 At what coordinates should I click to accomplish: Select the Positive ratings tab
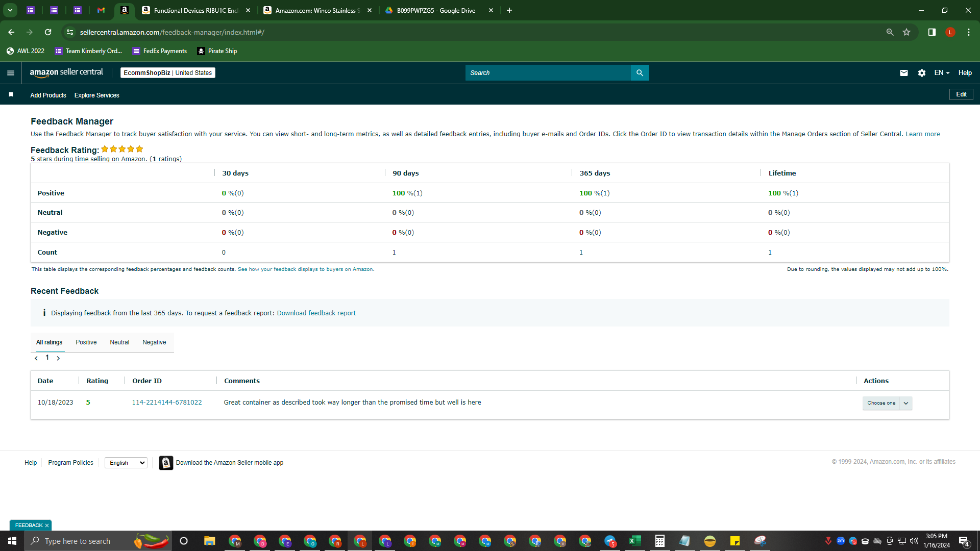[86, 342]
